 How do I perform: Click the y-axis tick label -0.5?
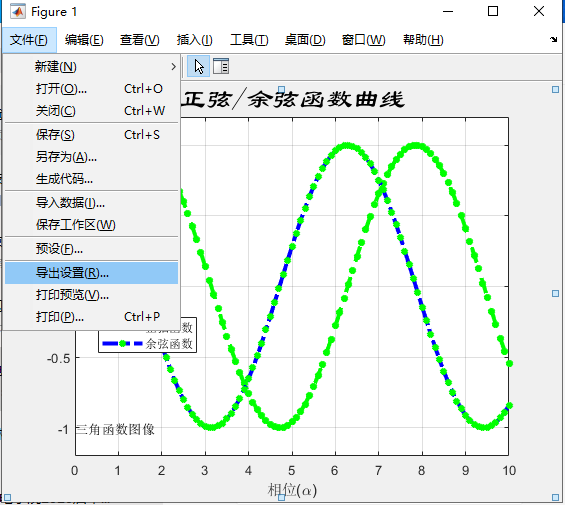click(x=58, y=359)
